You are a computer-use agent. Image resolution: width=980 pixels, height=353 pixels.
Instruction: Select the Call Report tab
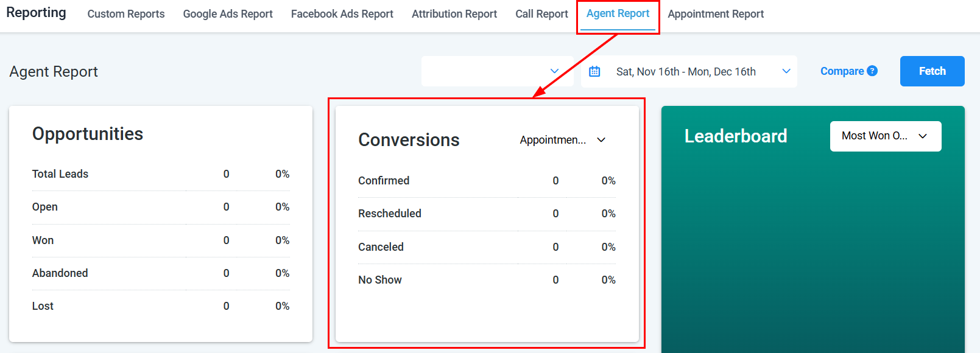541,14
